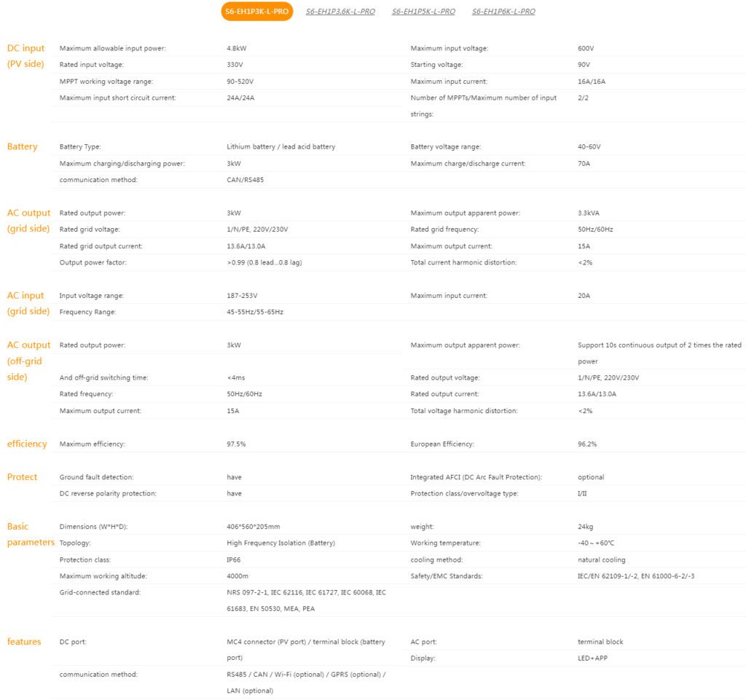Viewport: 746px width, 700px height.
Task: Click the DC input (PV side) heading
Action: click(x=25, y=56)
